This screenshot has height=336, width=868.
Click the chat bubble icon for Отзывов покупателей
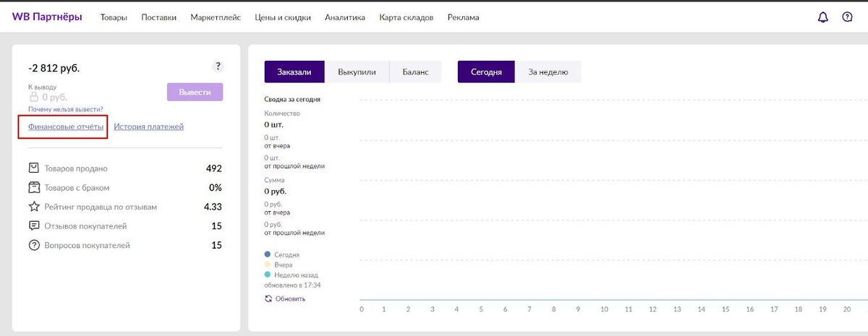click(x=33, y=226)
